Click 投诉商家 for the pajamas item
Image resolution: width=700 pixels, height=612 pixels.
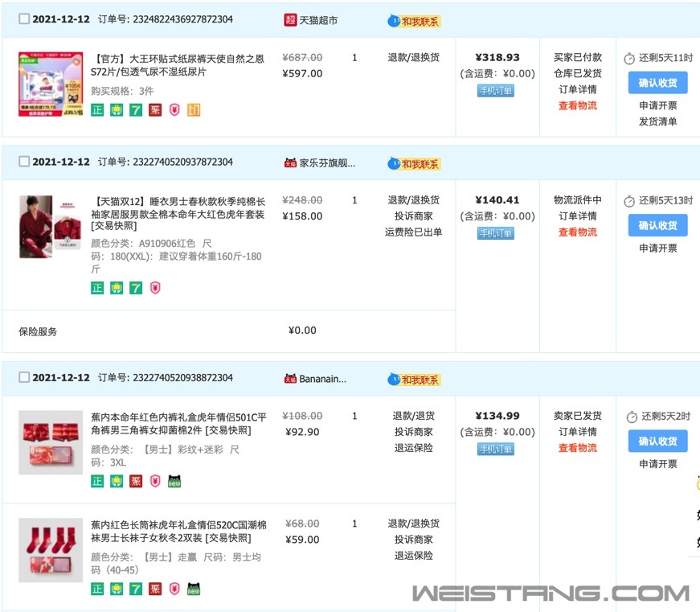coord(413,216)
